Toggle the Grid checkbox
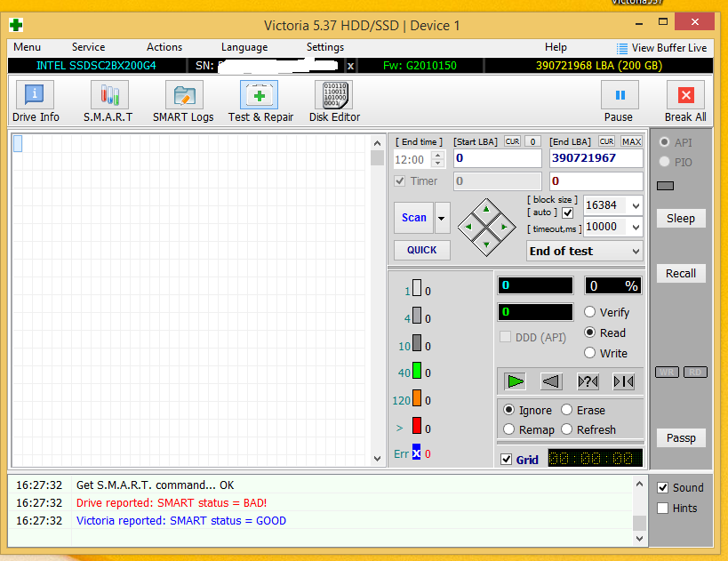The height and width of the screenshot is (561, 728). click(x=506, y=460)
